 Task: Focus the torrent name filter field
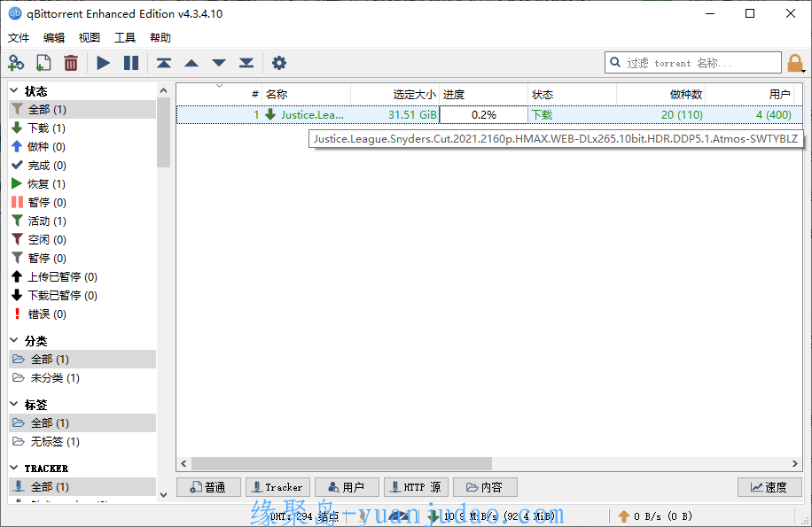[x=693, y=63]
